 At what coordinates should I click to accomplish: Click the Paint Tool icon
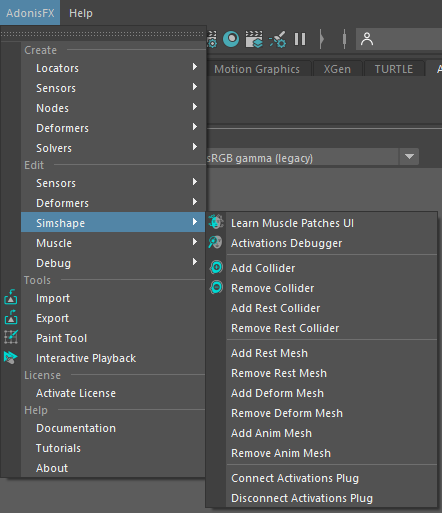coord(11,337)
